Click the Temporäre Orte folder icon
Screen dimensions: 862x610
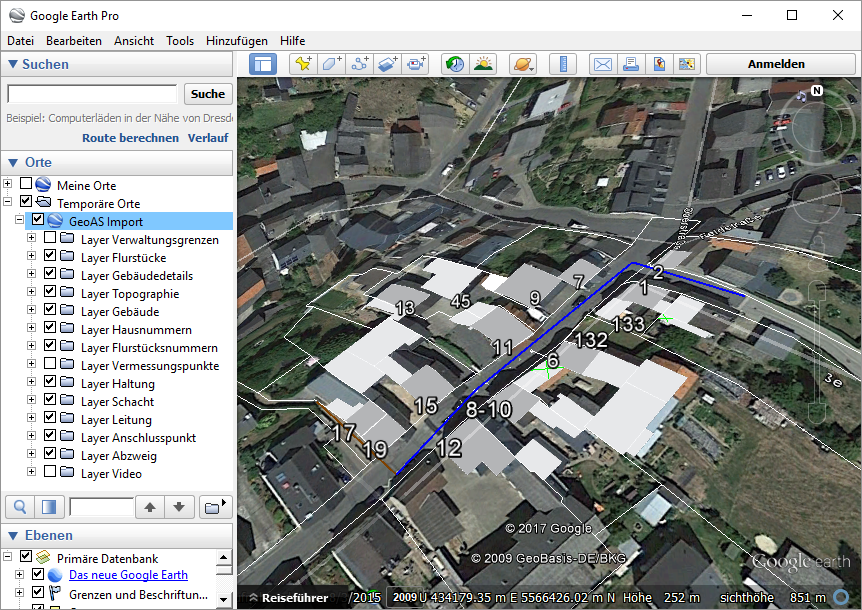click(x=43, y=203)
